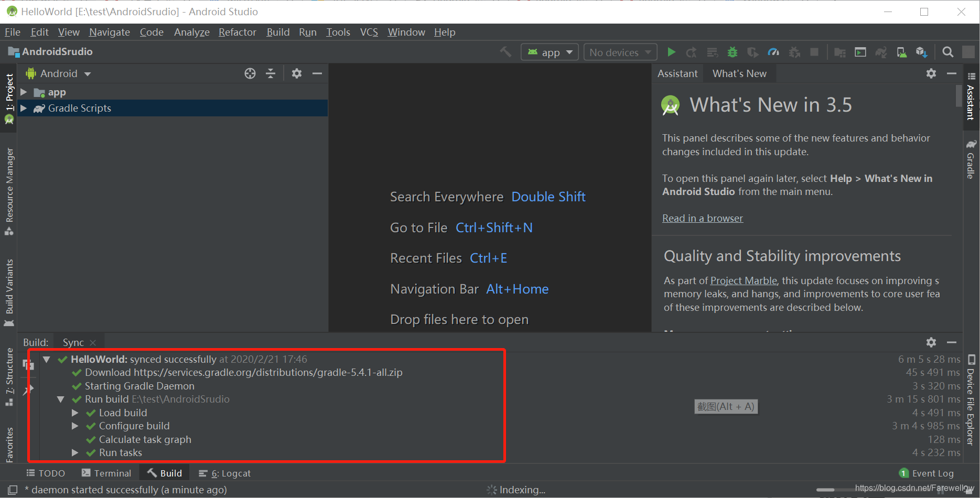The height and width of the screenshot is (498, 980).
Task: Open the VCS menu
Action: 369,32
